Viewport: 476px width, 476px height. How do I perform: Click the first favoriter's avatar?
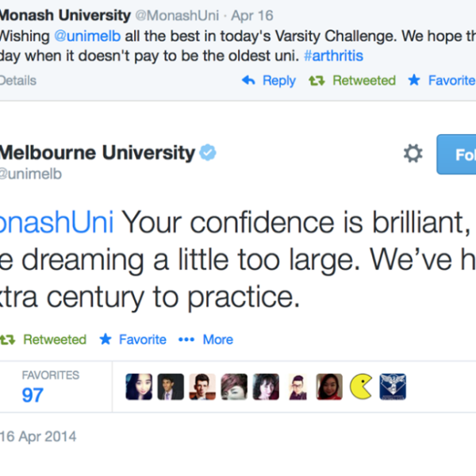click(x=139, y=386)
